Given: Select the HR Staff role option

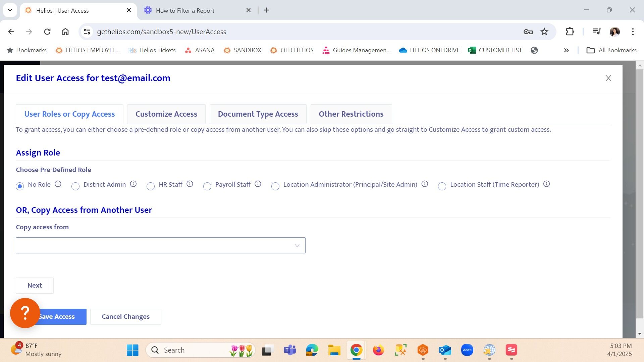Looking at the screenshot, I should tap(151, 186).
